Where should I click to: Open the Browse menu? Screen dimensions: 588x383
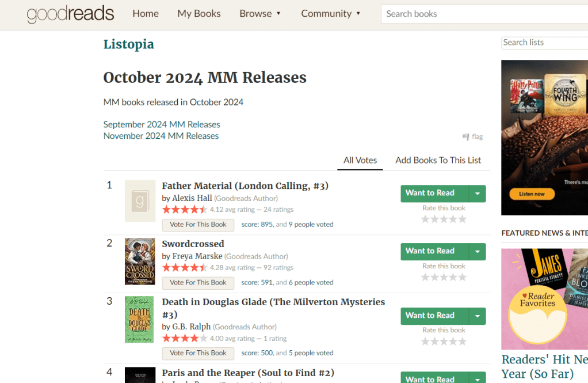click(x=260, y=13)
